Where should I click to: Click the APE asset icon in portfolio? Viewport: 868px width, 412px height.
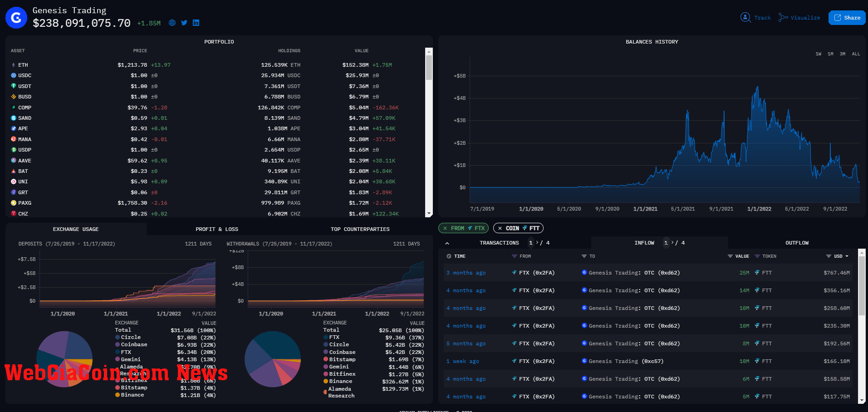coord(14,129)
